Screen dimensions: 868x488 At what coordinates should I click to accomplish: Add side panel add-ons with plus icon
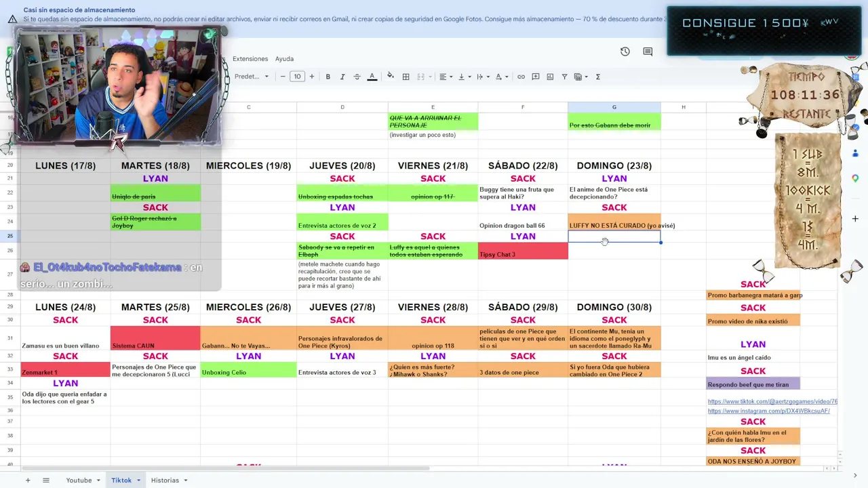(855, 219)
